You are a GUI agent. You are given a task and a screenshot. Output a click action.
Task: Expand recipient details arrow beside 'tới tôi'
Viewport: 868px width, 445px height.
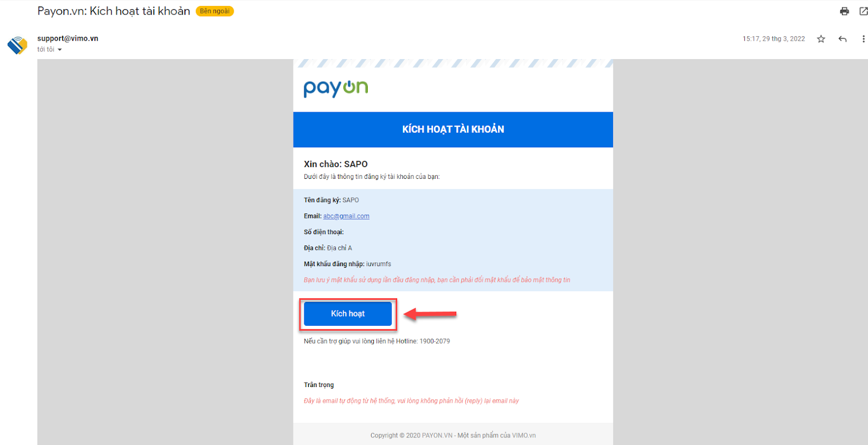[x=60, y=50]
